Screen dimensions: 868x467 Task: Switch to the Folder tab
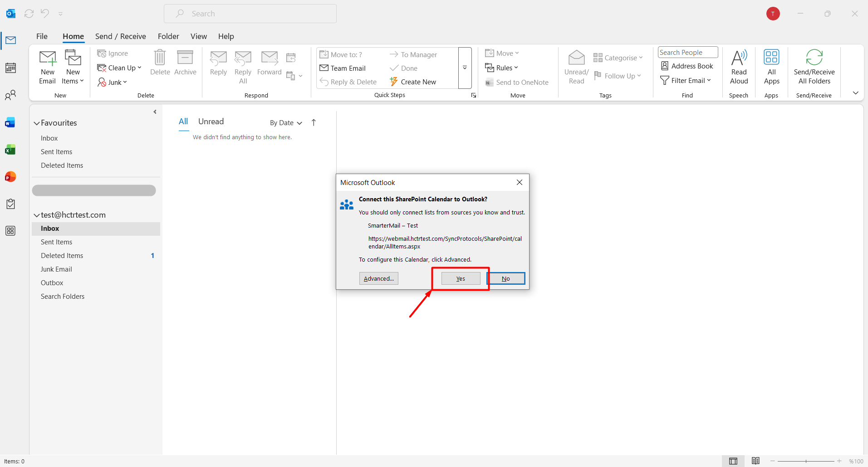coord(168,36)
